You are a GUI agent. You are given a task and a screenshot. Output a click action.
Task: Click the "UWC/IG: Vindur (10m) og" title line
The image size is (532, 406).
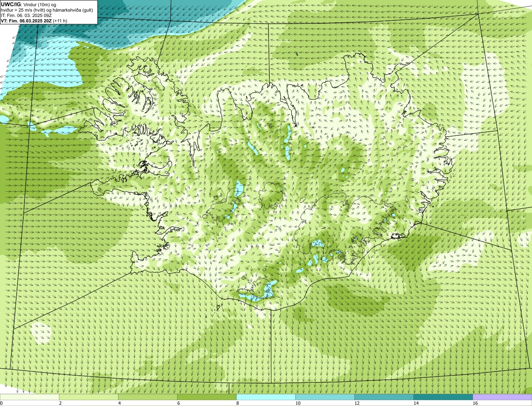point(29,5)
